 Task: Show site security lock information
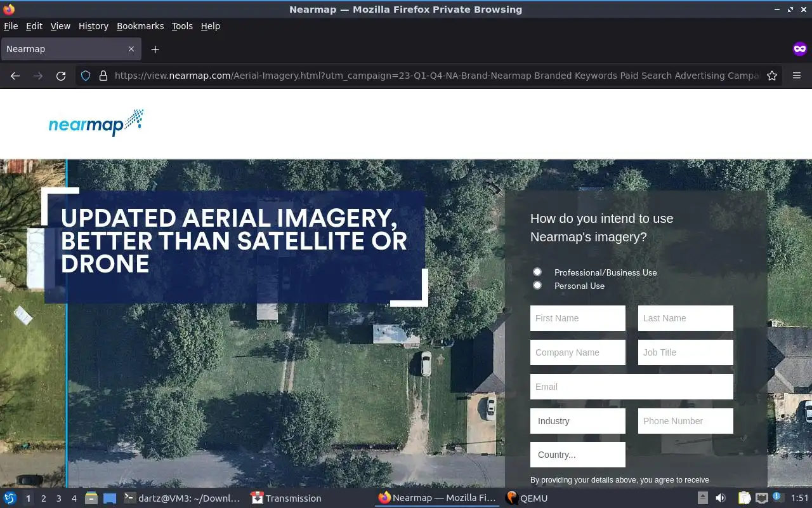tap(103, 76)
